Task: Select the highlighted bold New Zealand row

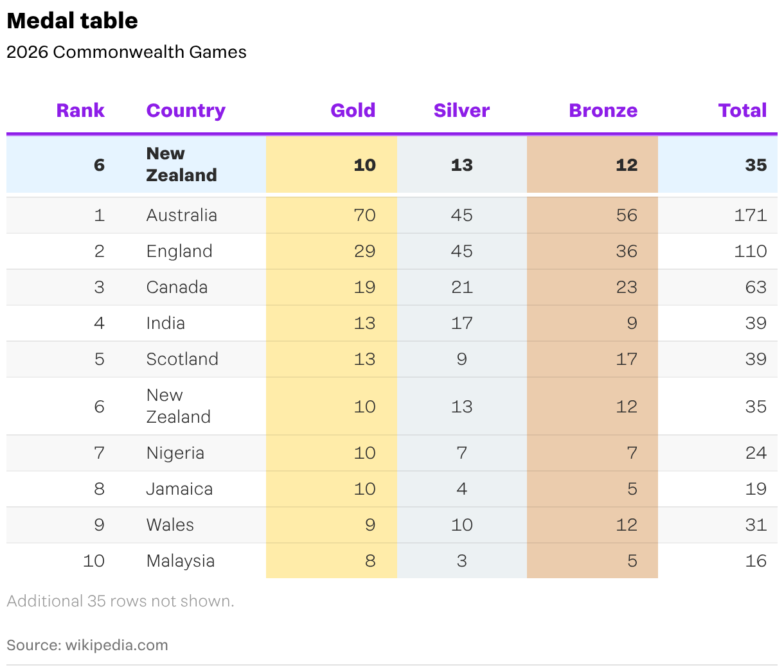Action: click(x=392, y=164)
